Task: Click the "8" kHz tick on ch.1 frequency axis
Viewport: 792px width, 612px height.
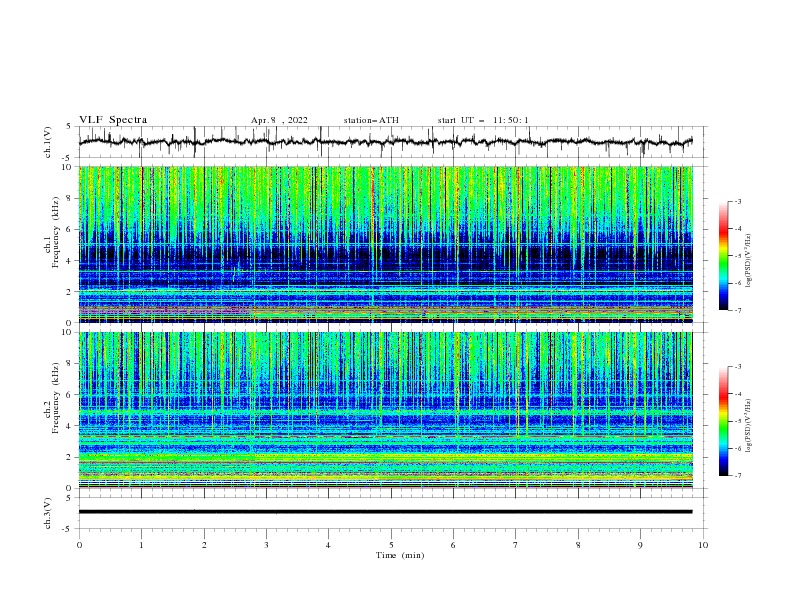Action: [71, 198]
